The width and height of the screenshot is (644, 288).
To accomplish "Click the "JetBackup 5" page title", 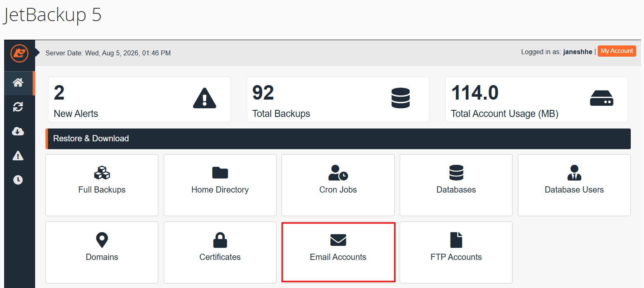I will point(52,15).
